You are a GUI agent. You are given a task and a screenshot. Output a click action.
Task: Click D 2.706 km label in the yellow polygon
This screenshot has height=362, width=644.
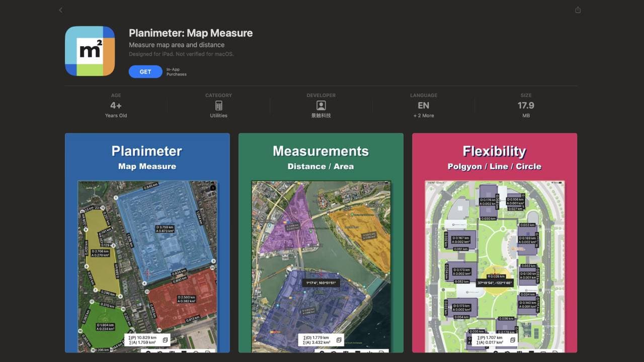pyautogui.click(x=100, y=253)
